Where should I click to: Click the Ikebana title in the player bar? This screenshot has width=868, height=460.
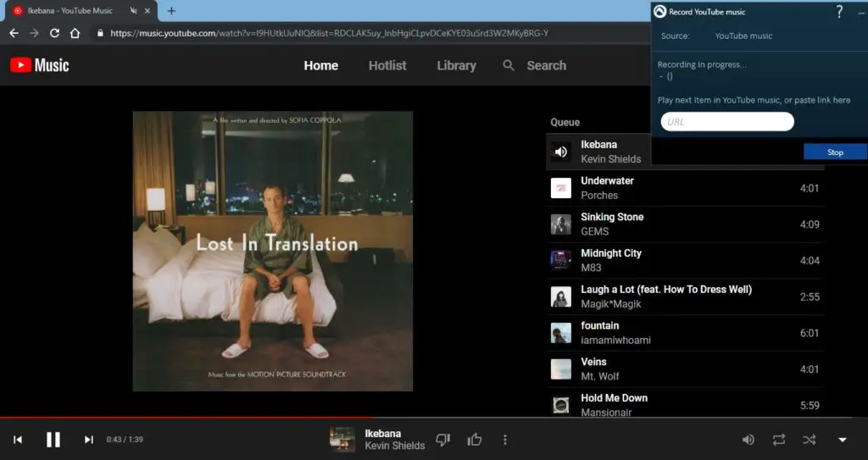pos(382,434)
